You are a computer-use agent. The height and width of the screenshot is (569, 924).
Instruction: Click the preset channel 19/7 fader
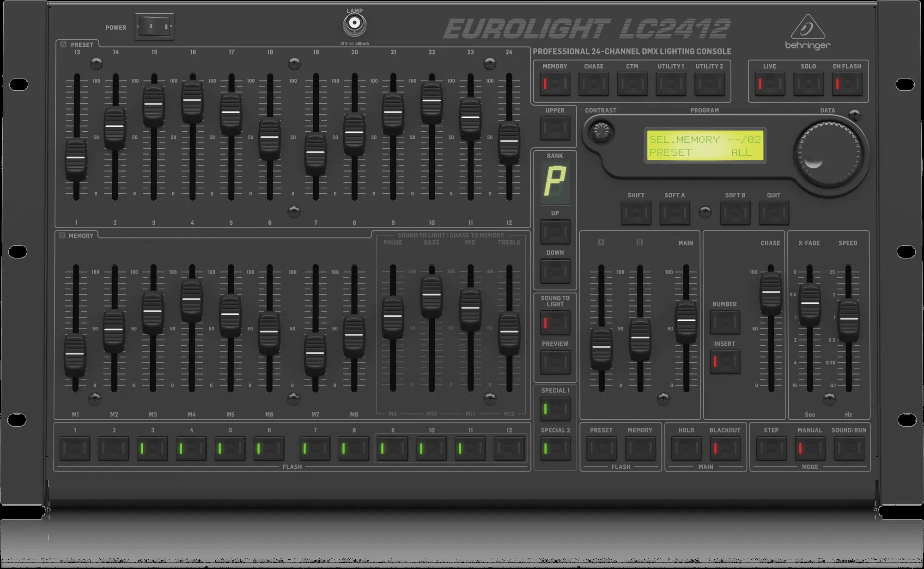[316, 153]
